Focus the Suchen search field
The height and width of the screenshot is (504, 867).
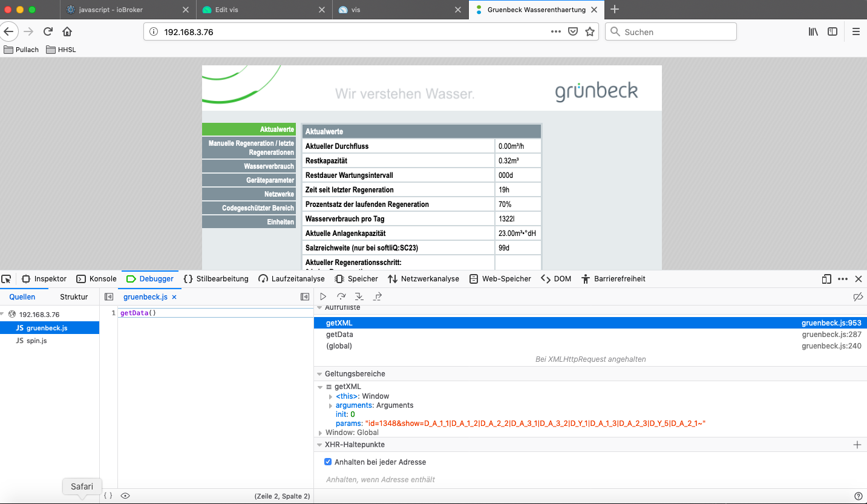pos(671,32)
